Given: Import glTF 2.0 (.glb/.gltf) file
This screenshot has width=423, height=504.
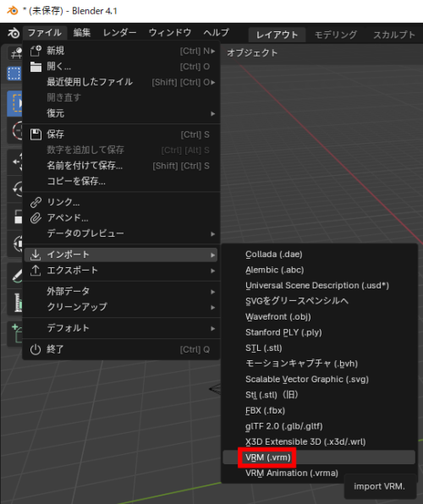Looking at the screenshot, I should (x=319, y=426).
